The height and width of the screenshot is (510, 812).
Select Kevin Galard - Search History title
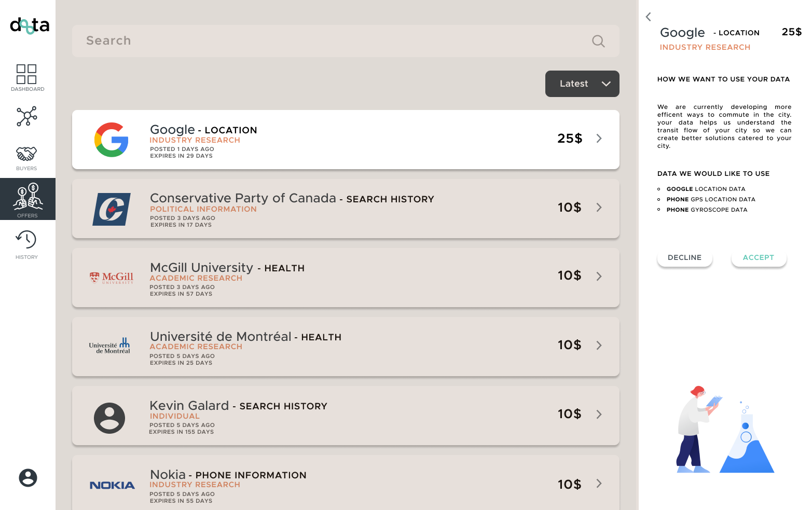pyautogui.click(x=238, y=406)
